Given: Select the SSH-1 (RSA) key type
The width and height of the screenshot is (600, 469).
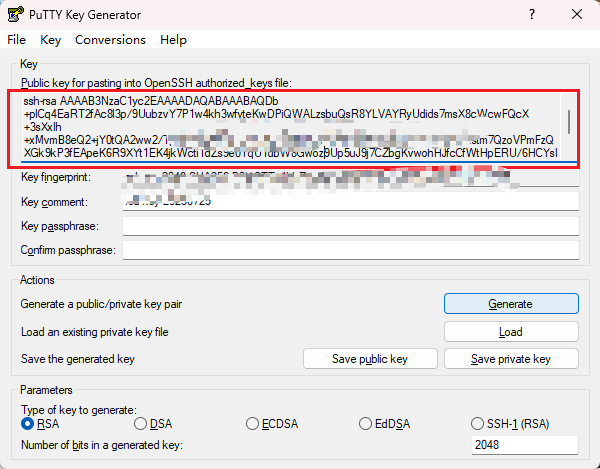Looking at the screenshot, I should click(x=478, y=424).
